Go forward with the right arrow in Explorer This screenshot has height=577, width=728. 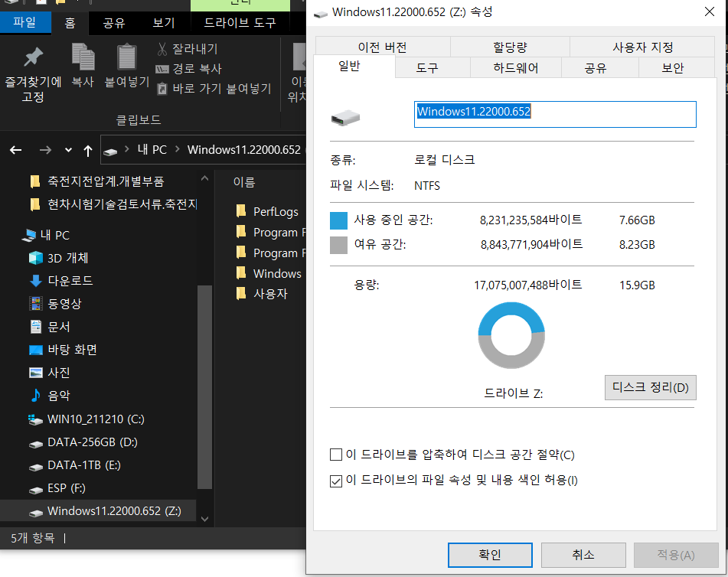tap(45, 150)
